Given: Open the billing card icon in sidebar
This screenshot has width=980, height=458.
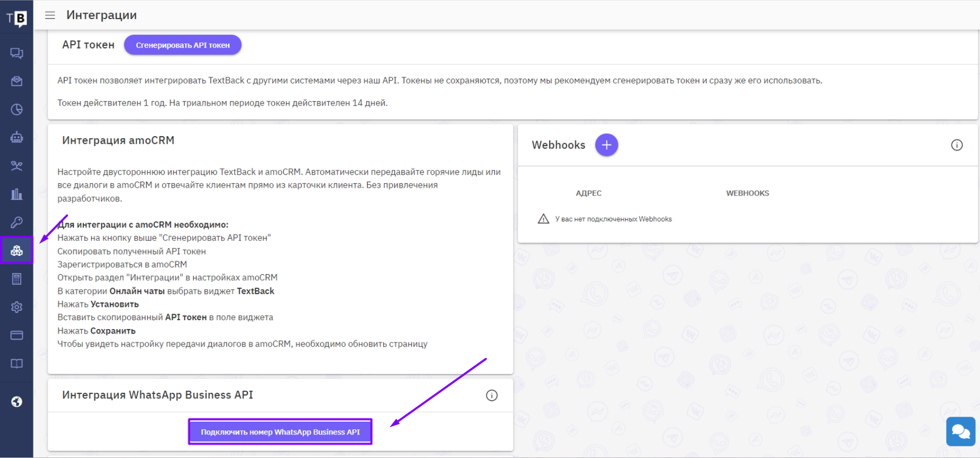Looking at the screenshot, I should (x=17, y=335).
